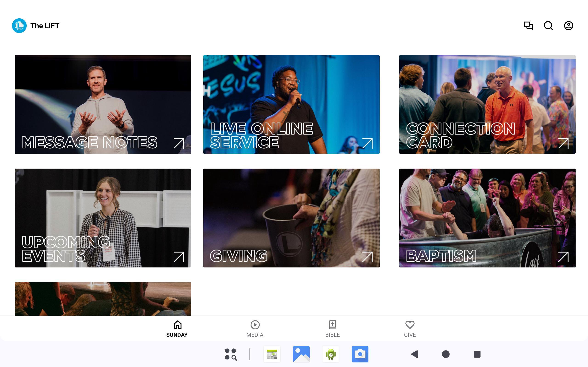This screenshot has height=367, width=588.
Task: Open the Connection Card tile
Action: coord(487,104)
